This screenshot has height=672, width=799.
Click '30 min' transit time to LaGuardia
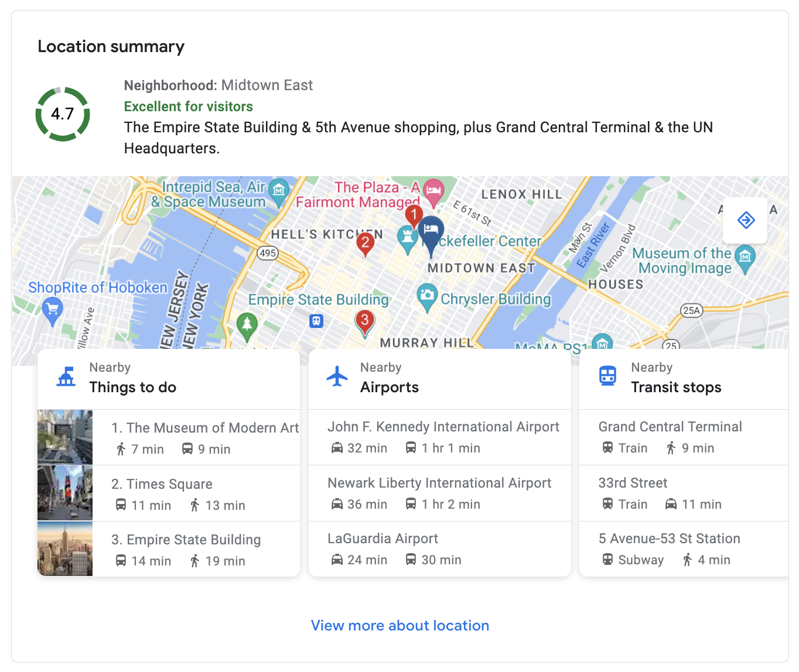442,560
